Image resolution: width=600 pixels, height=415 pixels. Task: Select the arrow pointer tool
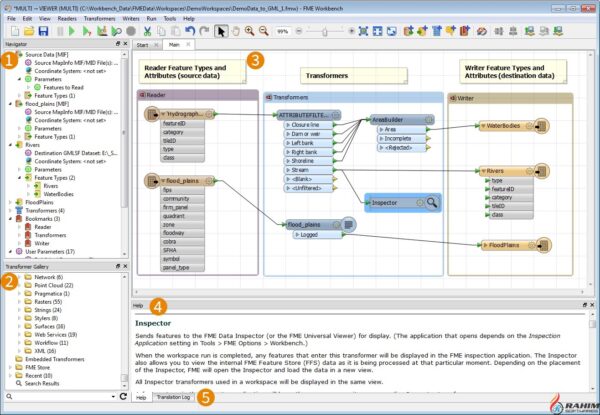point(221,31)
